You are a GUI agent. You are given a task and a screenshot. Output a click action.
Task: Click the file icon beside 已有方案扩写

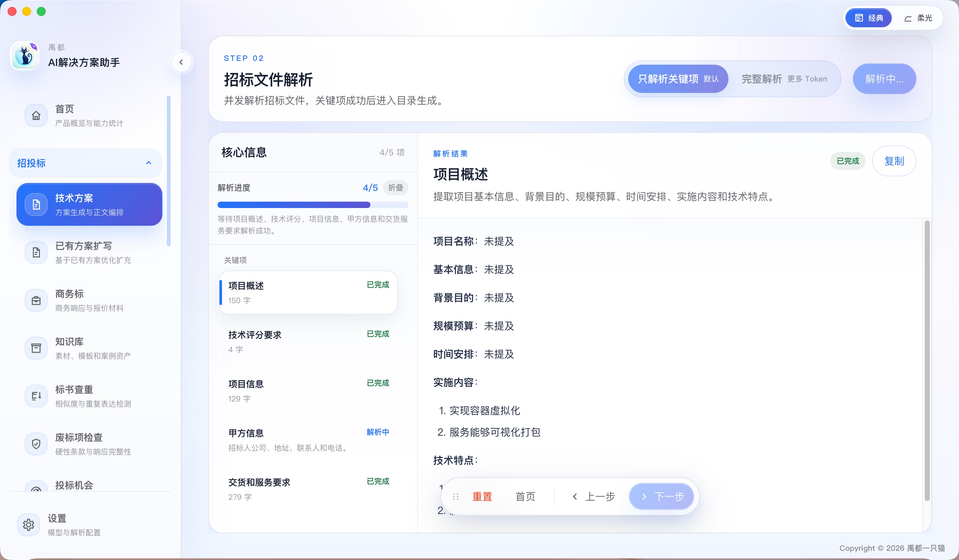[36, 253]
